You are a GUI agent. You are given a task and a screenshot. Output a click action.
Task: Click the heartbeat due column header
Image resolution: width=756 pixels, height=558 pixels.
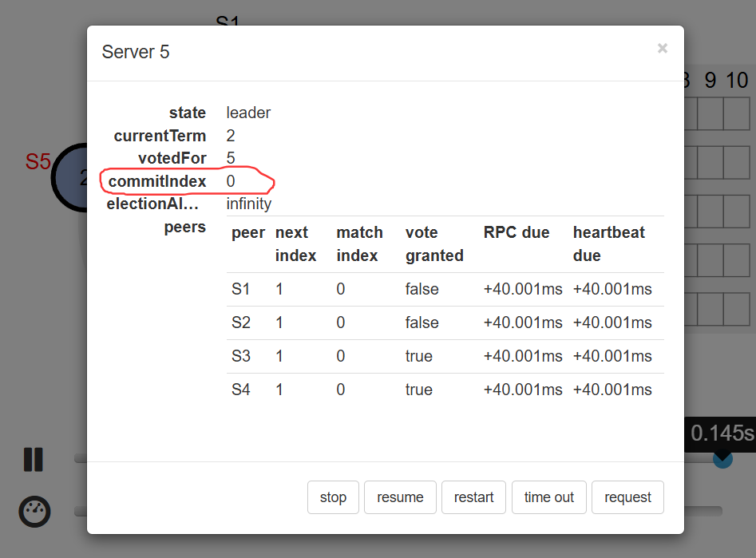608,244
